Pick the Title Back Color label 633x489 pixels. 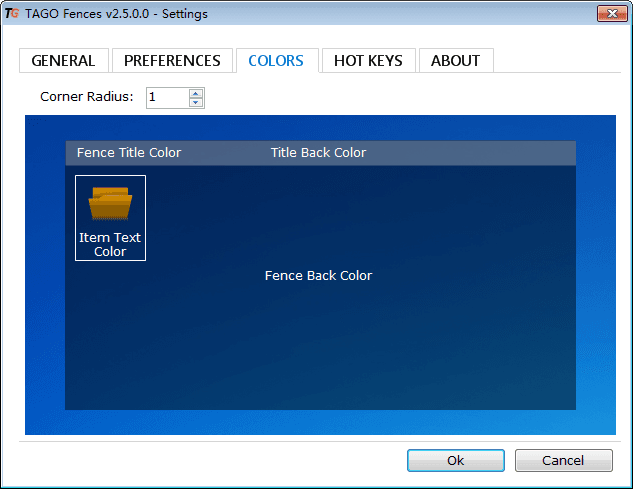point(318,153)
